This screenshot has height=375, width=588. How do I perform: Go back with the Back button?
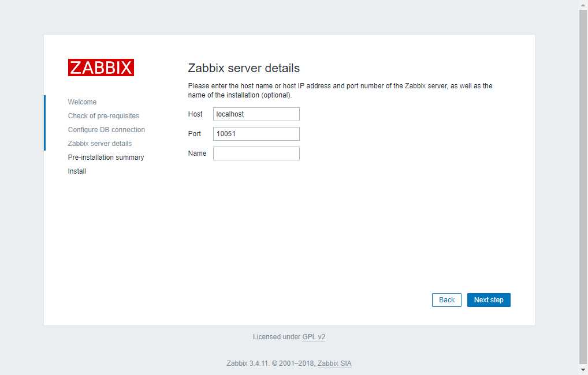coord(446,299)
